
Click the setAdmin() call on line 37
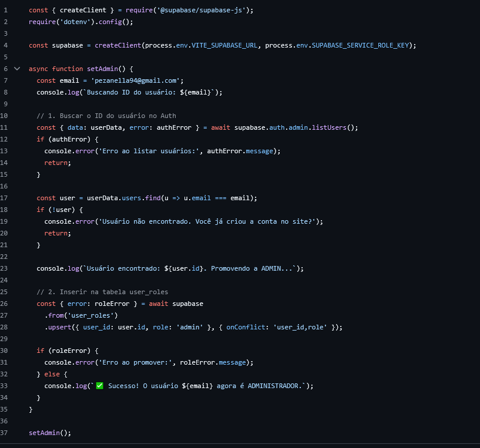coord(50,433)
